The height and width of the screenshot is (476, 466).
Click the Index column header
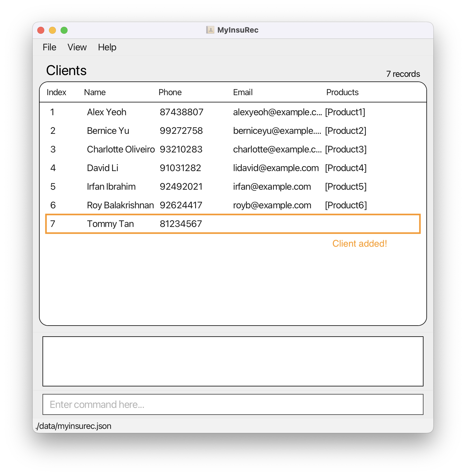tap(57, 92)
